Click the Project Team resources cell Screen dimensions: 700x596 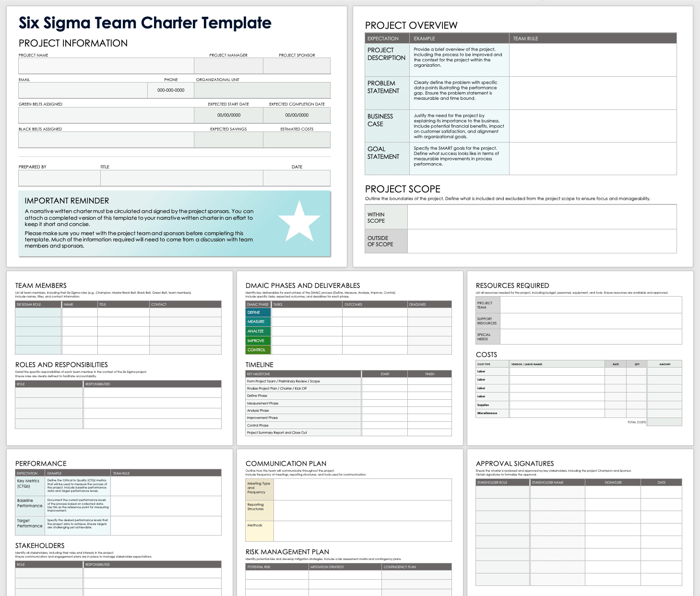pyautogui.click(x=591, y=305)
